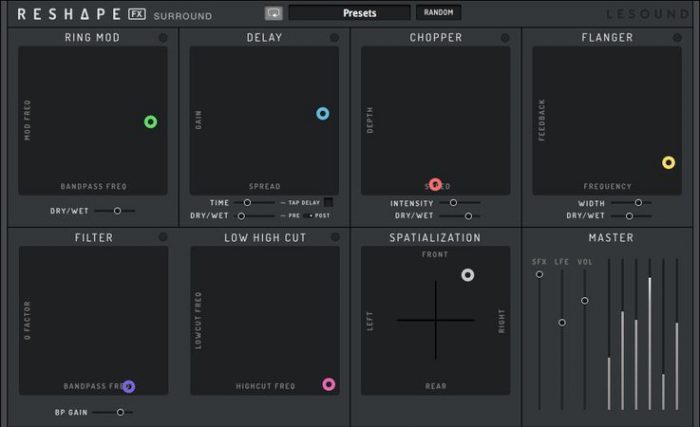Click the purple Filter XY pad handle
The image size is (700, 427).
pos(128,386)
